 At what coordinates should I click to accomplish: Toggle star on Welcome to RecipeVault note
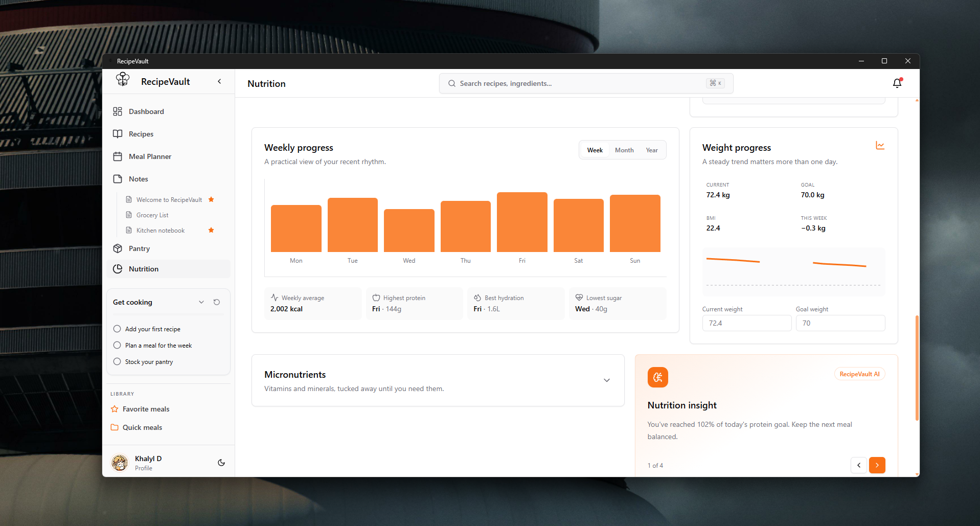(211, 199)
